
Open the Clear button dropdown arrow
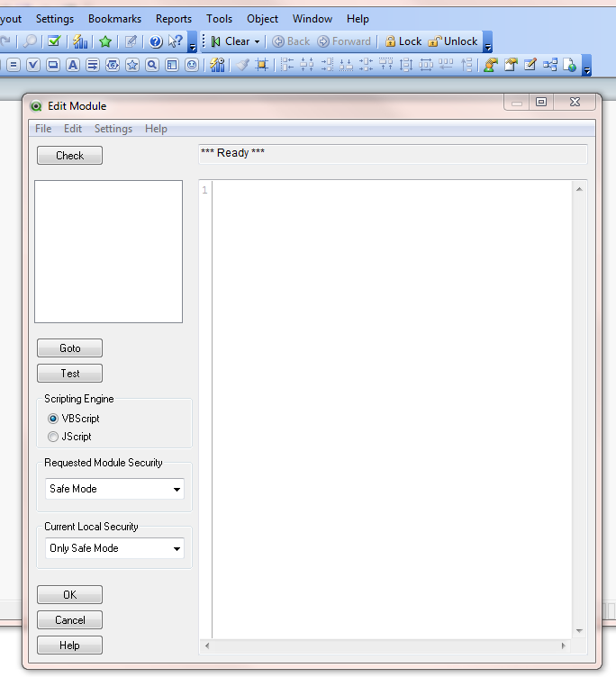tap(257, 42)
